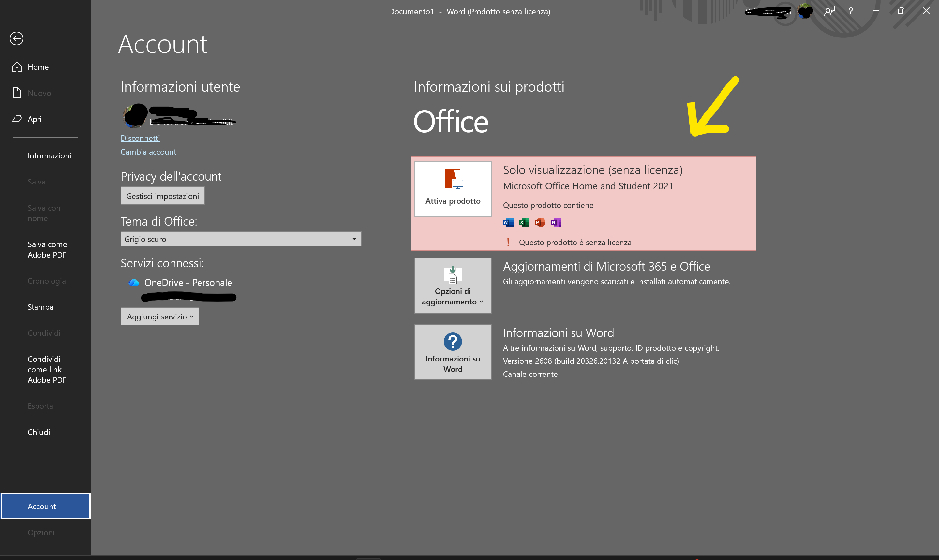Viewport: 939px width, 560px height.
Task: Select the Account sidebar entry
Action: (x=45, y=506)
